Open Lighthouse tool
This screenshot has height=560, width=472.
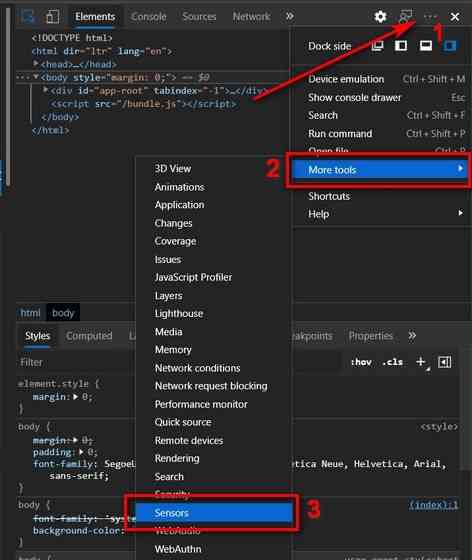point(213,314)
